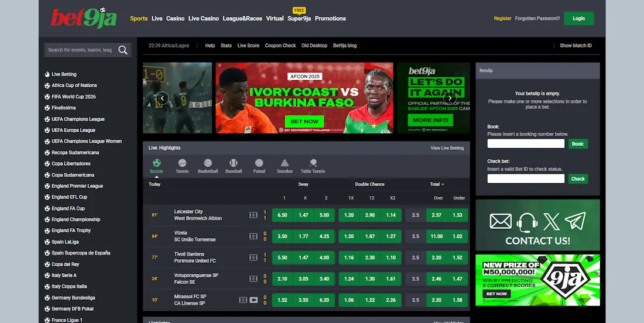Select Leicester City home win odds 6.50

[x=283, y=215]
